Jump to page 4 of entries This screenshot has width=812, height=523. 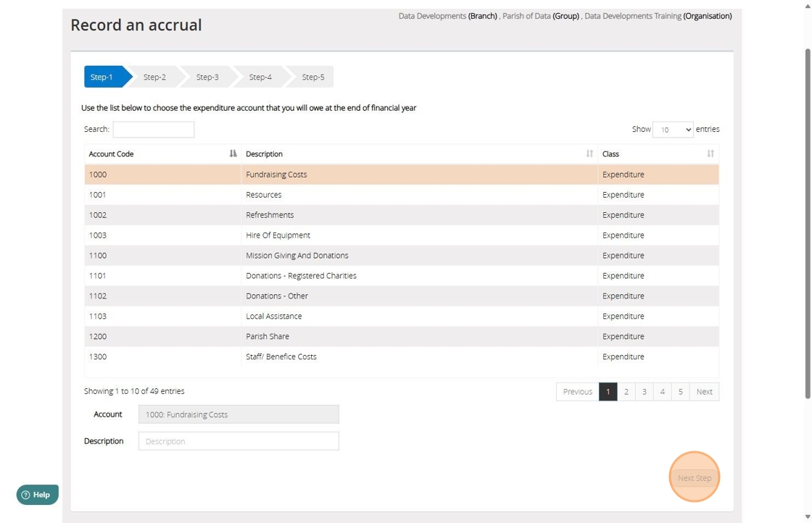tap(663, 392)
